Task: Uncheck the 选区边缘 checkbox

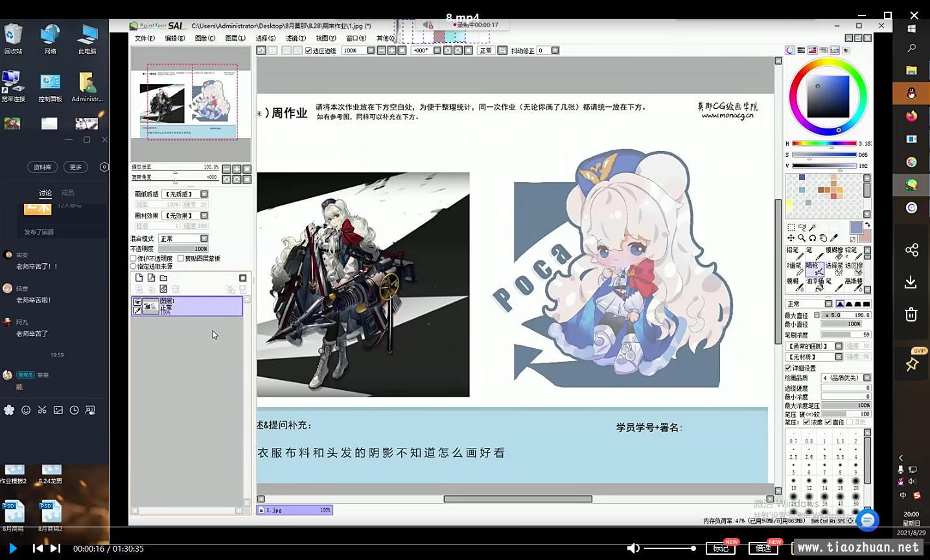Action: point(308,51)
